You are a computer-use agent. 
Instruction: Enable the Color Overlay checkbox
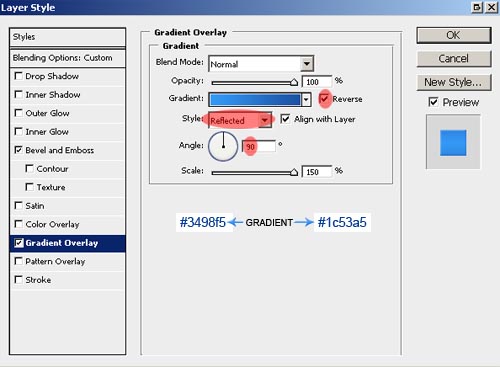coord(19,224)
